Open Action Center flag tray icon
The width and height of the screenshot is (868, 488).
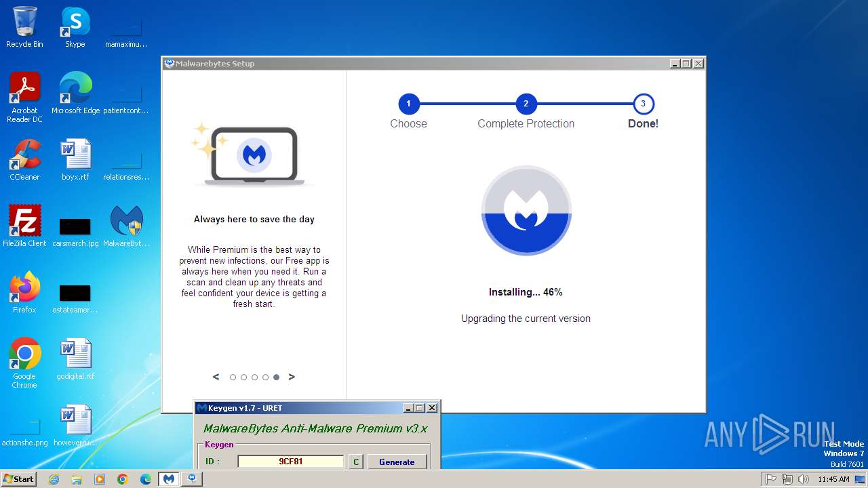point(771,479)
